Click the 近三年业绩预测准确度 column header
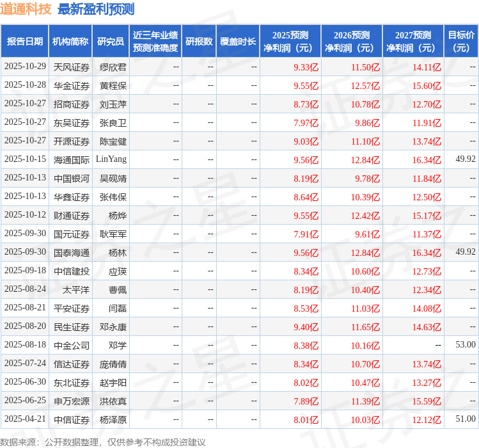 [x=155, y=42]
